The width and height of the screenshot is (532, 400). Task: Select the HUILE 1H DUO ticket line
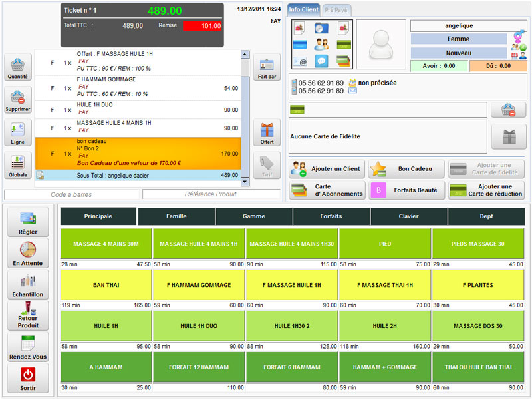pos(138,110)
